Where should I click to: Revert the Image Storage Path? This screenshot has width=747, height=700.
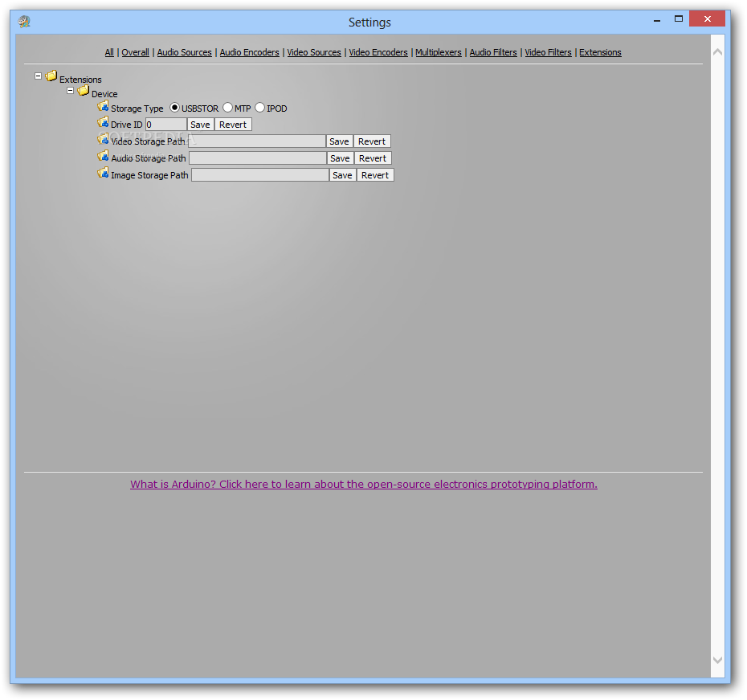(375, 175)
